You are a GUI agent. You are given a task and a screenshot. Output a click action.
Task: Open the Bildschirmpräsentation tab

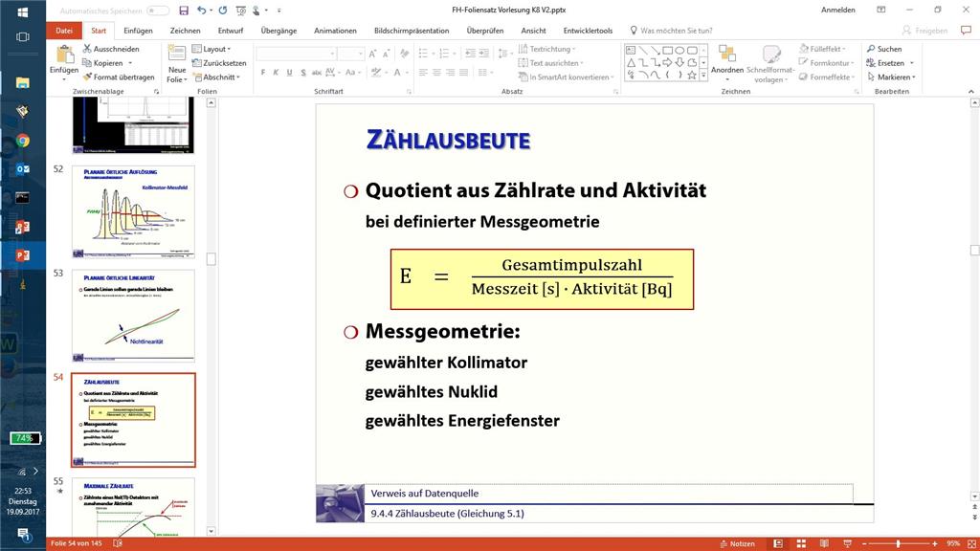412,30
